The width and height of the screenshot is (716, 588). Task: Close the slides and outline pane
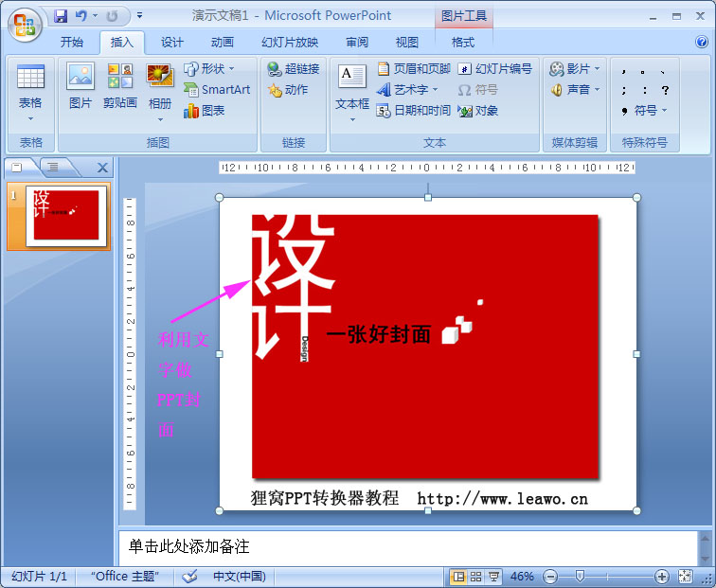coord(102,168)
